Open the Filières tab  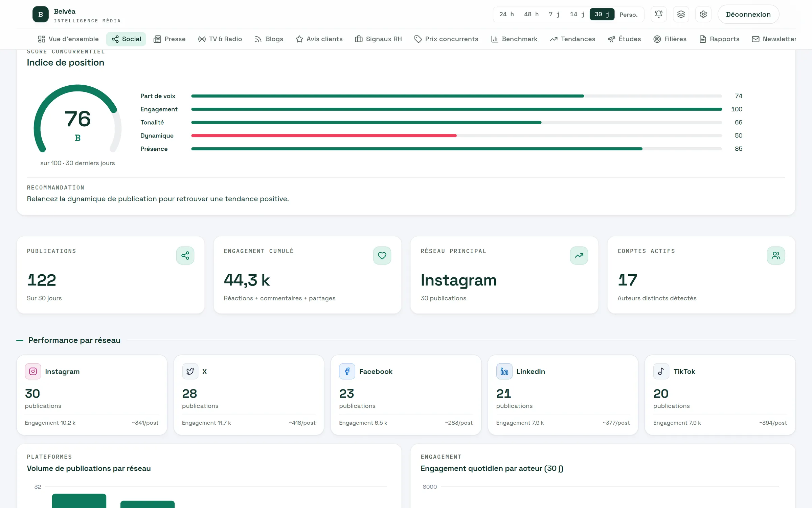click(670, 39)
